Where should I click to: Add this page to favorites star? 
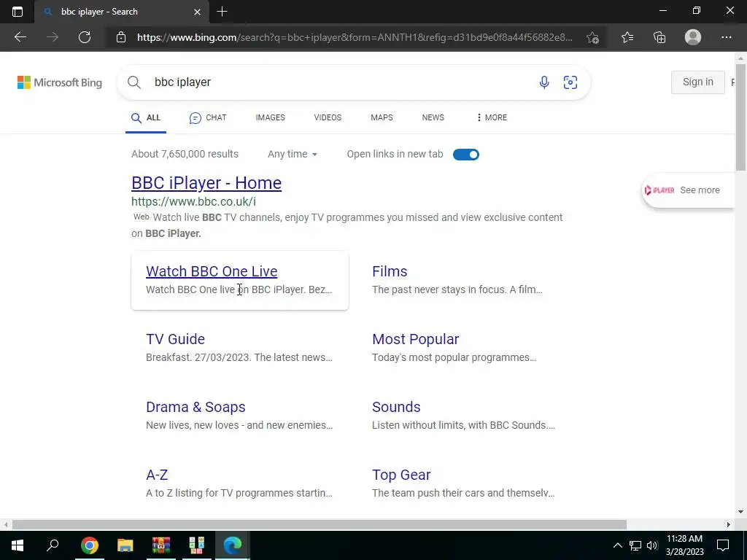(592, 37)
